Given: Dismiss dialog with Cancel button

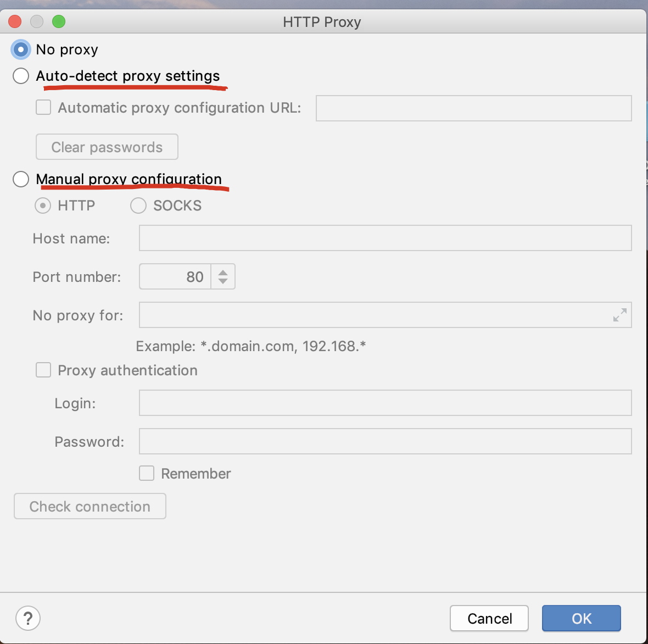Looking at the screenshot, I should [489, 618].
